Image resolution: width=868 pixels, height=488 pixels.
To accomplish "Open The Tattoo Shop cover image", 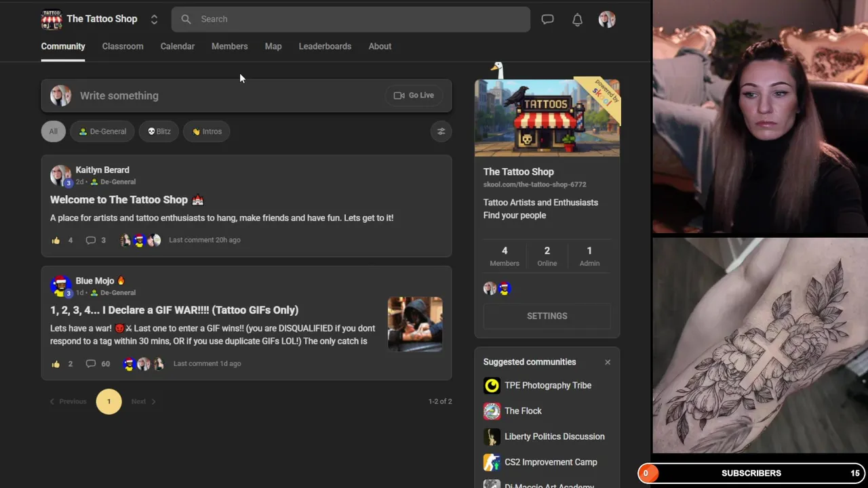I will [x=547, y=118].
